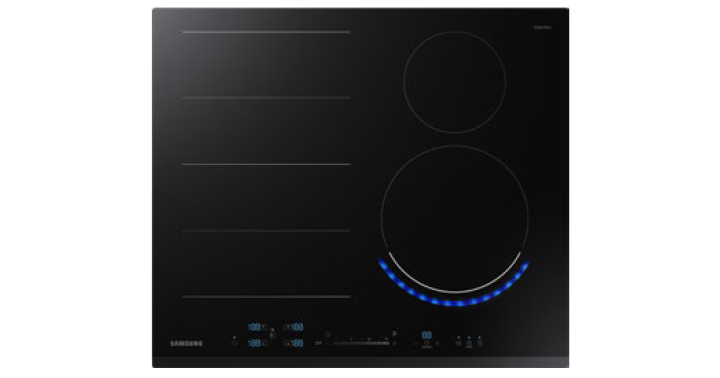Set the power level slider to mid-level

pos(361,343)
